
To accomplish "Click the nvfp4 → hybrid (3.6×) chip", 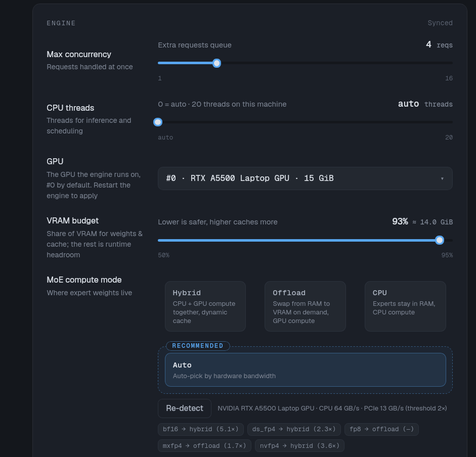I will point(299,446).
